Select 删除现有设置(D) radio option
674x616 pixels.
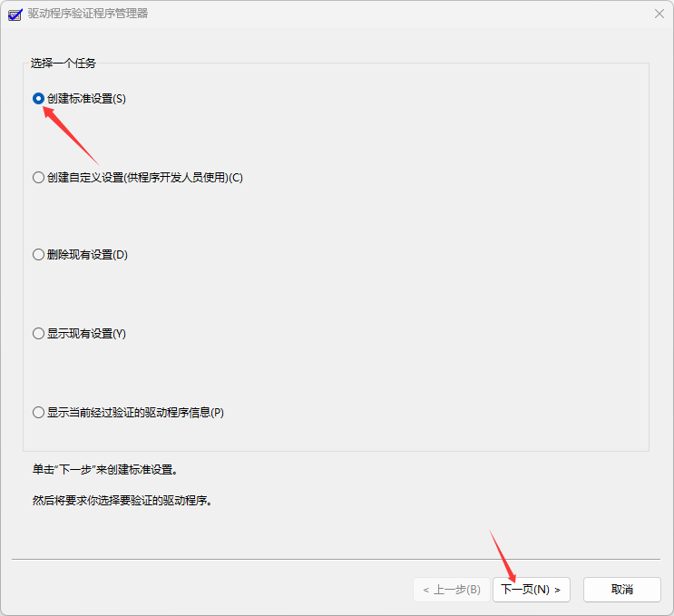[x=80, y=255]
